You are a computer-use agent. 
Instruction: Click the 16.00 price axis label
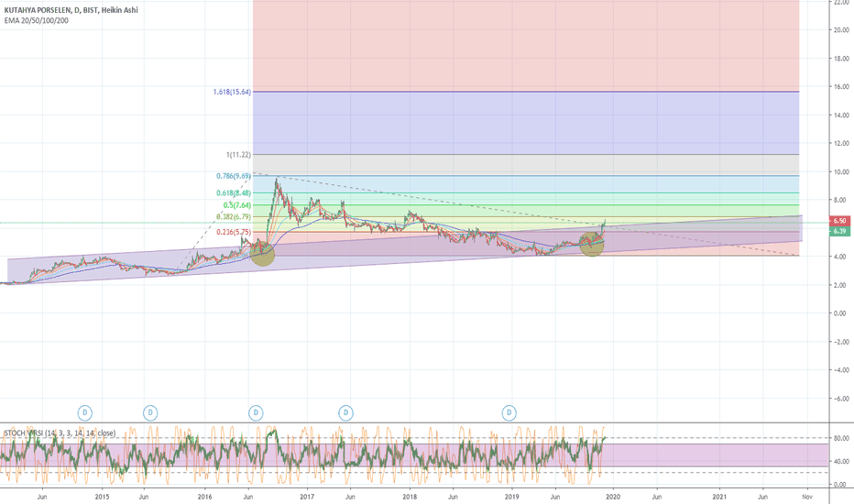pyautogui.click(x=841, y=87)
